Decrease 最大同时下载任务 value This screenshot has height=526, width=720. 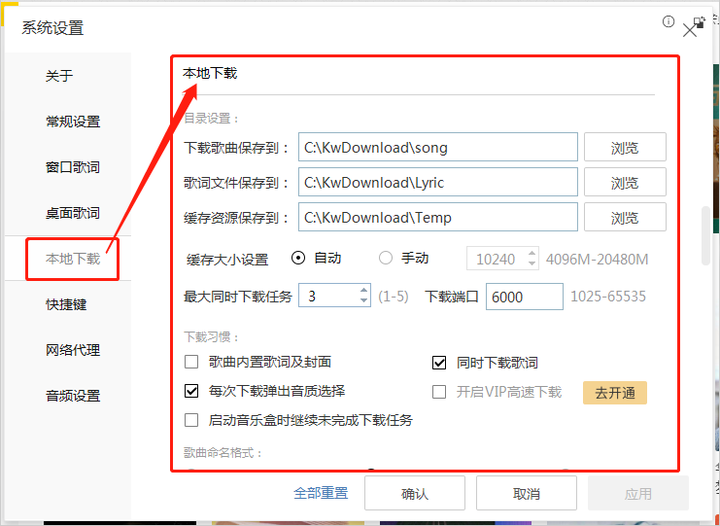(x=364, y=301)
